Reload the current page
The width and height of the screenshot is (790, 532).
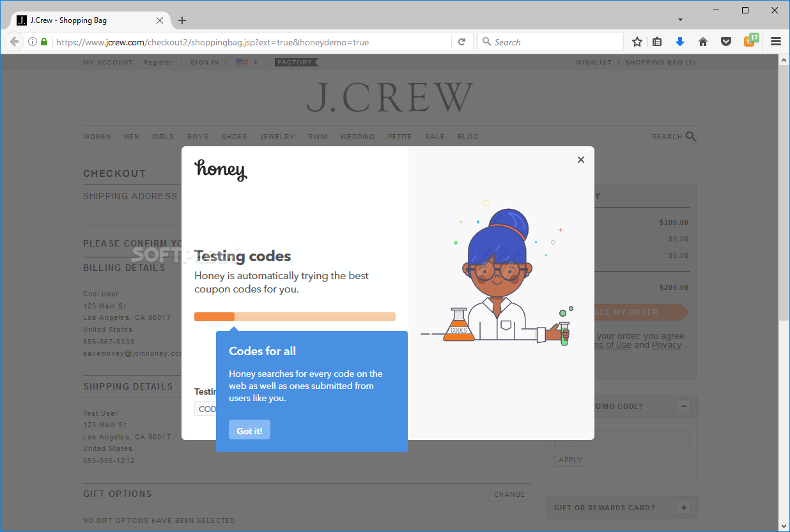462,42
